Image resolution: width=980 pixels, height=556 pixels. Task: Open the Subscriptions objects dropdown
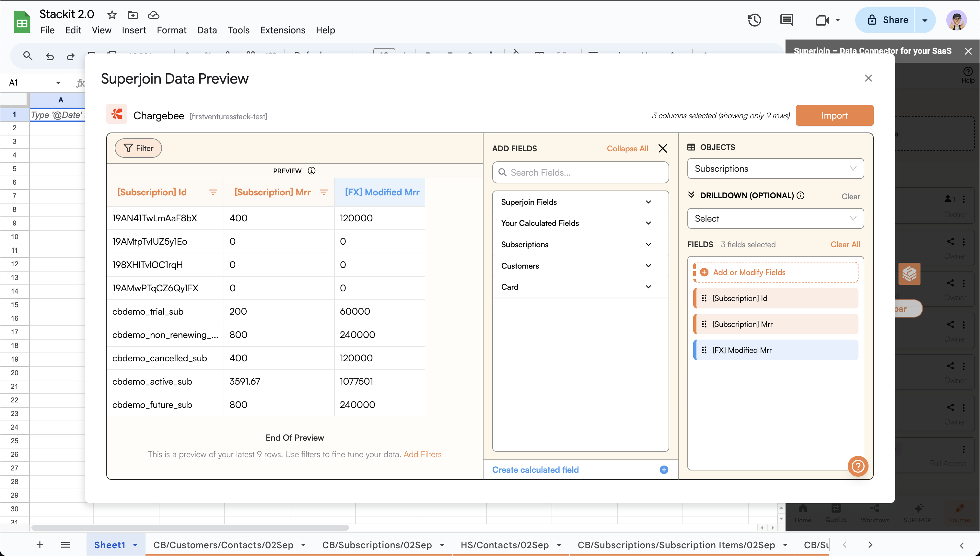pos(775,169)
